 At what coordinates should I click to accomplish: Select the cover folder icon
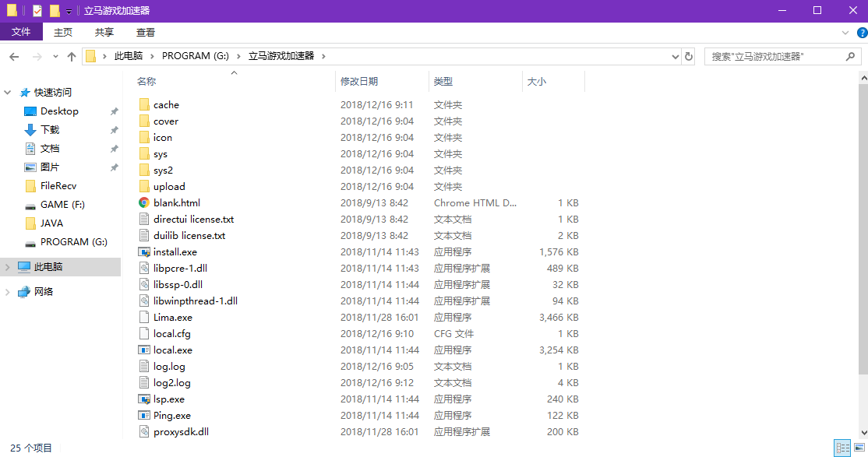144,121
